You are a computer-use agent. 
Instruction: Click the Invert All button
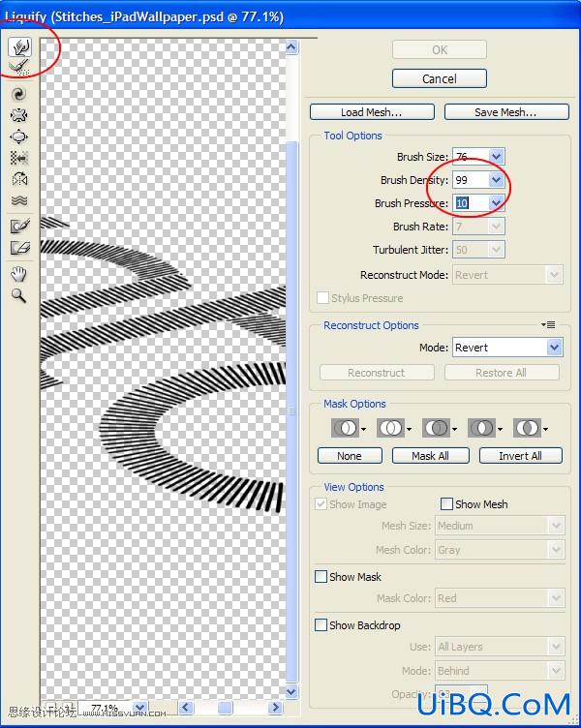[521, 456]
